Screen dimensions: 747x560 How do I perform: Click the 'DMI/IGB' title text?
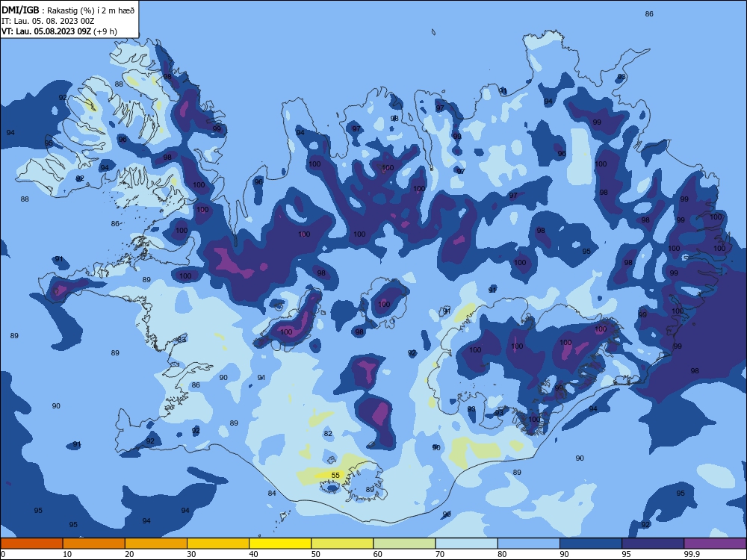pos(20,10)
